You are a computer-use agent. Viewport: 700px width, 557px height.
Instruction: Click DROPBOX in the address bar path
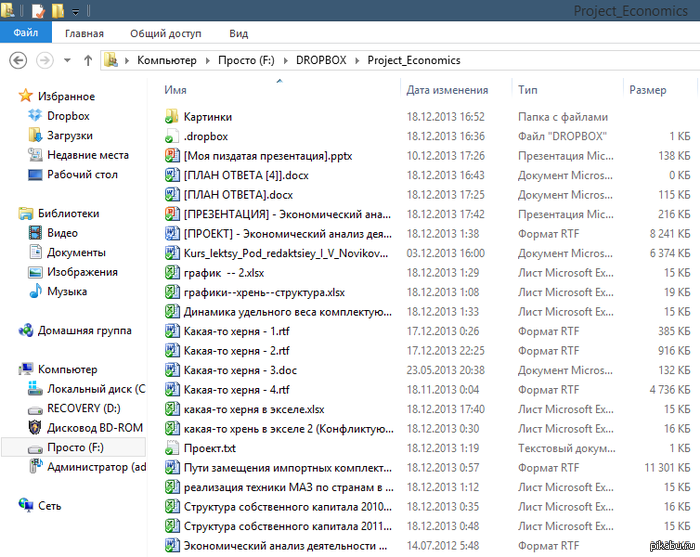click(x=321, y=60)
